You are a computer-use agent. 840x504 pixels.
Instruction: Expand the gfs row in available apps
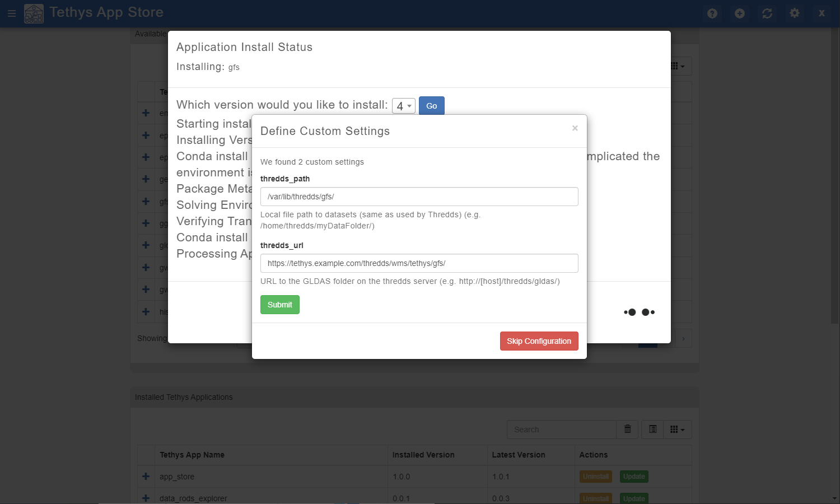coord(146,201)
